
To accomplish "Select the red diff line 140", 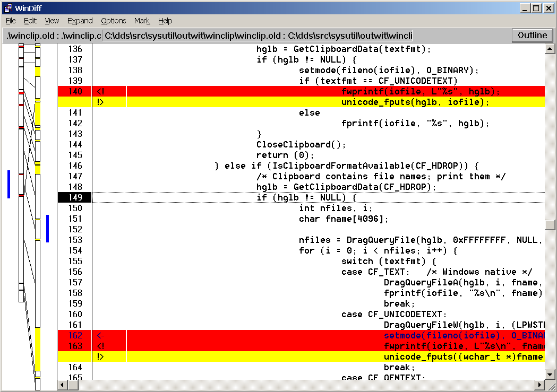I will [319, 91].
